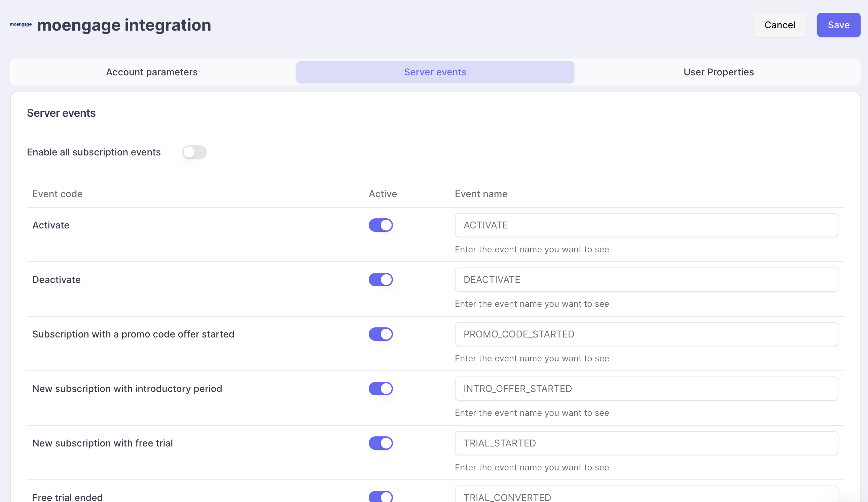Disable the Activate event toggle
Screen dimensions: 868x502
(x=381, y=225)
